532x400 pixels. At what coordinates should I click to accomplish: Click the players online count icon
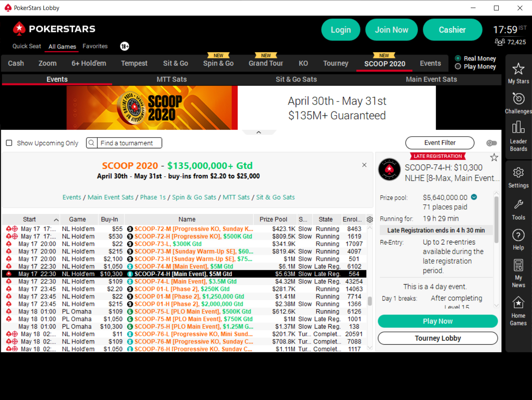click(x=500, y=42)
